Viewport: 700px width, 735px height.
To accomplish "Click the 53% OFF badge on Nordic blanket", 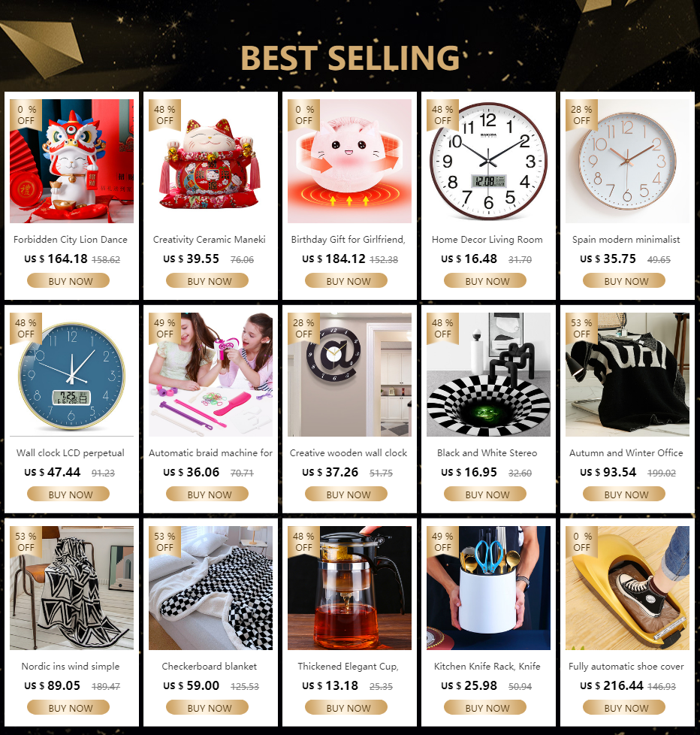I will click(26, 542).
